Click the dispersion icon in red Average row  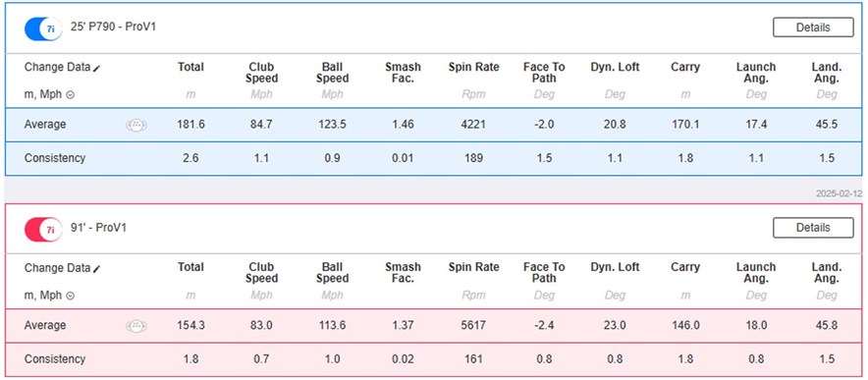coord(136,326)
